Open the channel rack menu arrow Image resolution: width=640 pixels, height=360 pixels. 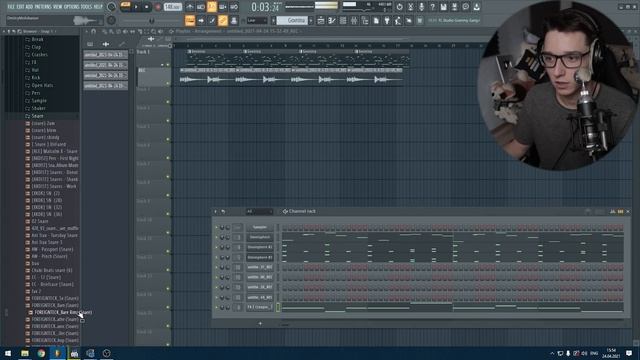point(216,211)
